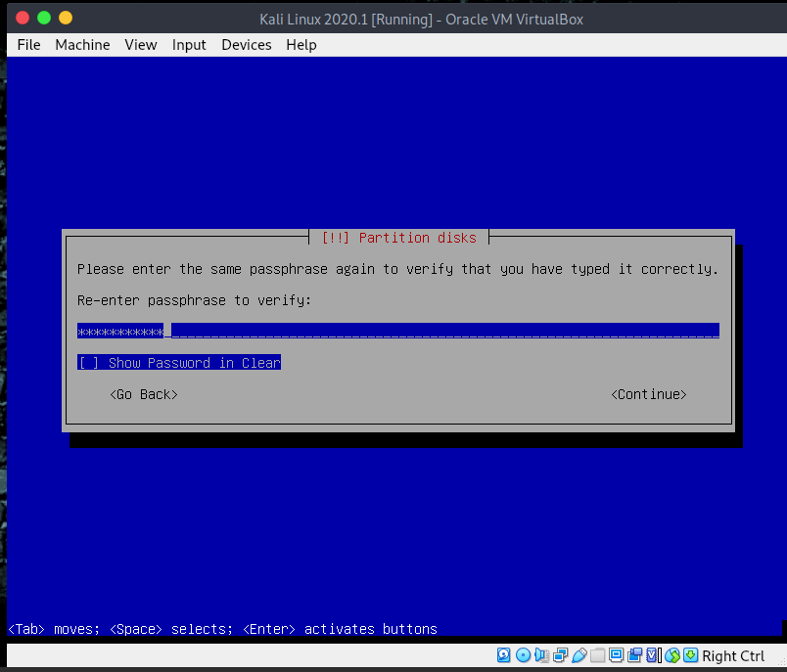Click the Partition disks dialog title
Screen dimensions: 787x672
399,238
